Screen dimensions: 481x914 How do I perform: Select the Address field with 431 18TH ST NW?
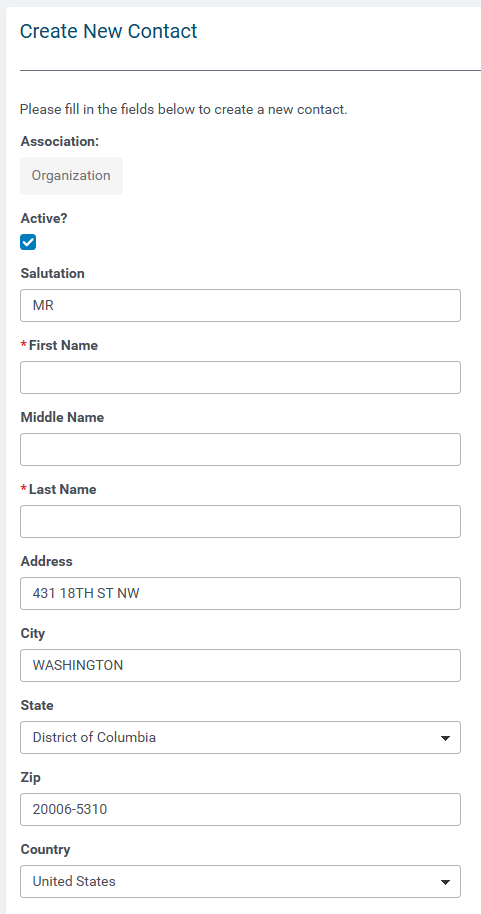pyautogui.click(x=240, y=593)
